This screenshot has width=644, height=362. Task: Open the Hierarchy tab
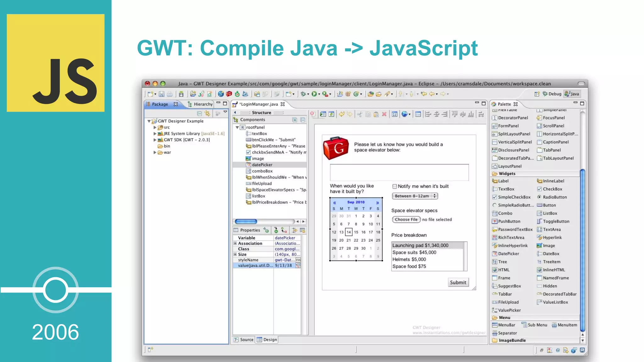pos(200,104)
